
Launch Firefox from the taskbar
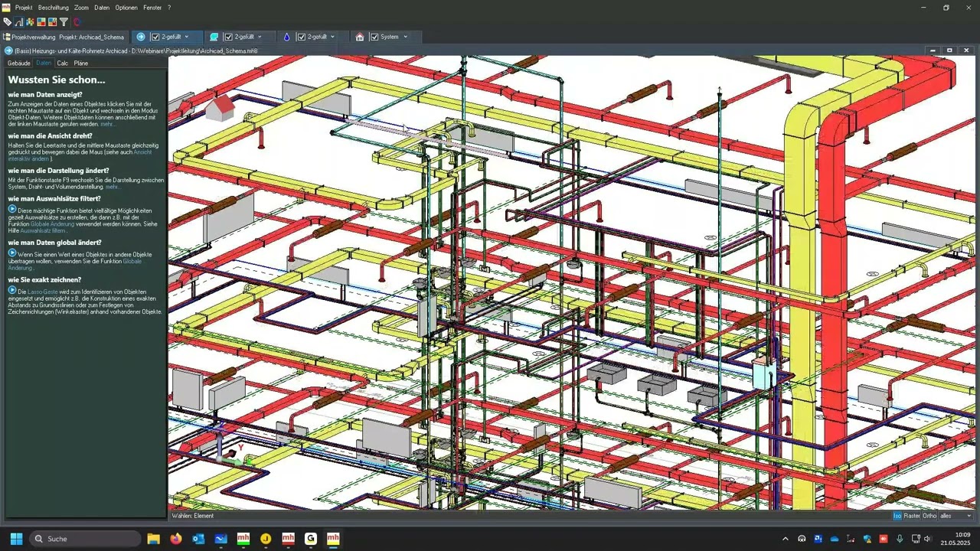tap(176, 539)
